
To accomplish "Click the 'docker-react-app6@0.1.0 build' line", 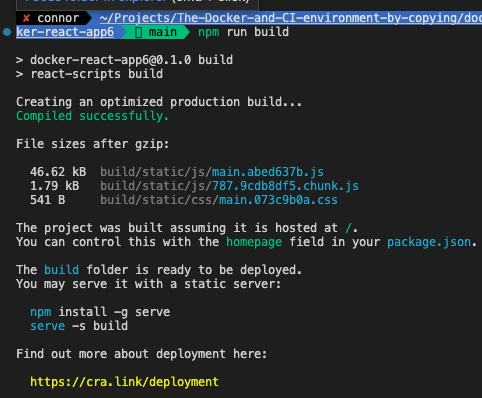I will 131,60.
